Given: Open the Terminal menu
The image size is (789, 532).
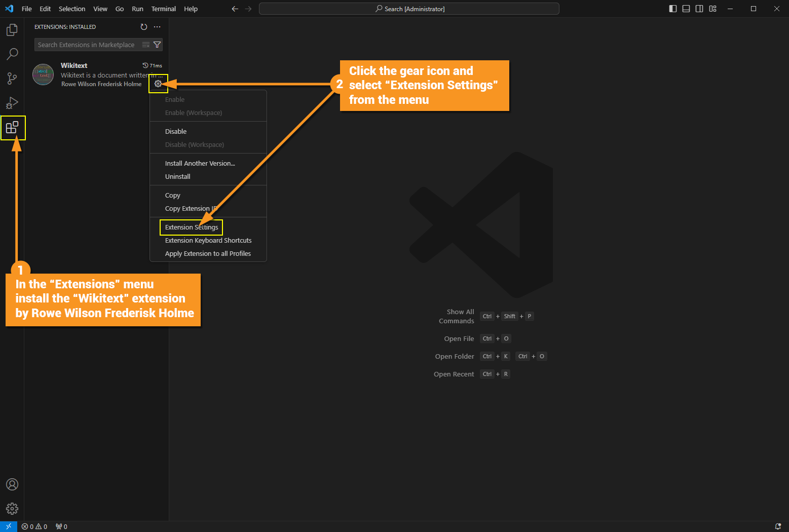Looking at the screenshot, I should pyautogui.click(x=163, y=9).
